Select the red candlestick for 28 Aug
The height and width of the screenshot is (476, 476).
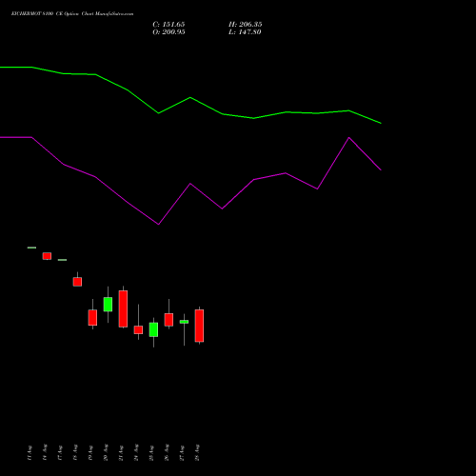point(199,326)
